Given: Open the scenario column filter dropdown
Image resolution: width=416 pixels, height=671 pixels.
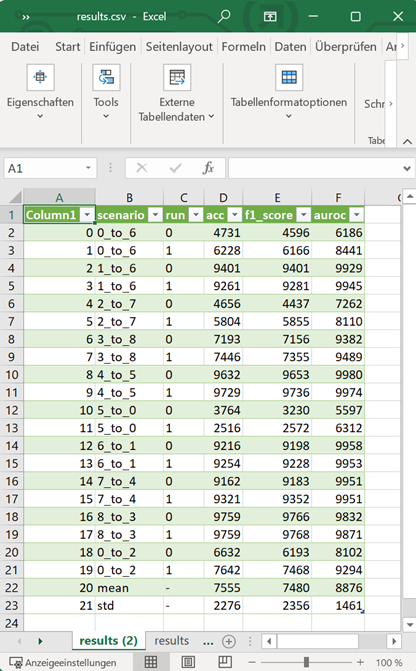Looking at the screenshot, I should coord(155,215).
